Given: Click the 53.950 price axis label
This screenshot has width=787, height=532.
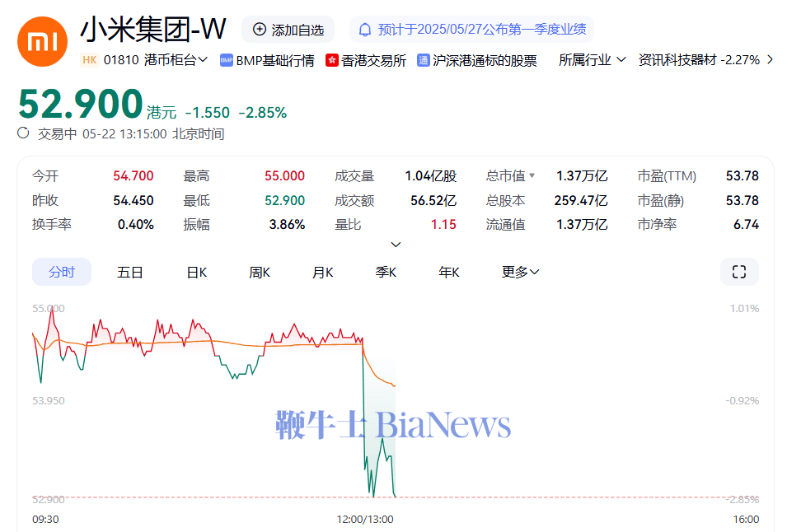Looking at the screenshot, I should tap(48, 400).
